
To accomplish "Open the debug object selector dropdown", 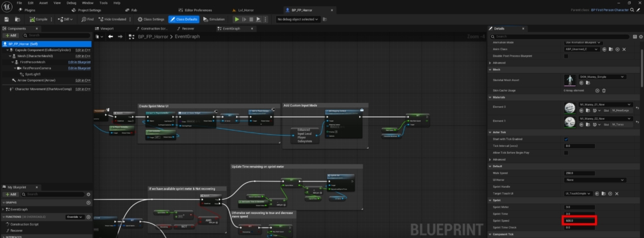I will 297,19.
